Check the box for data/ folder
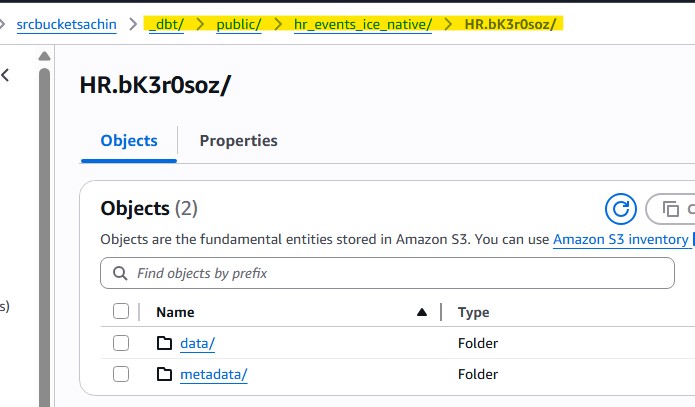Viewport: 695px width, 407px height. point(121,343)
